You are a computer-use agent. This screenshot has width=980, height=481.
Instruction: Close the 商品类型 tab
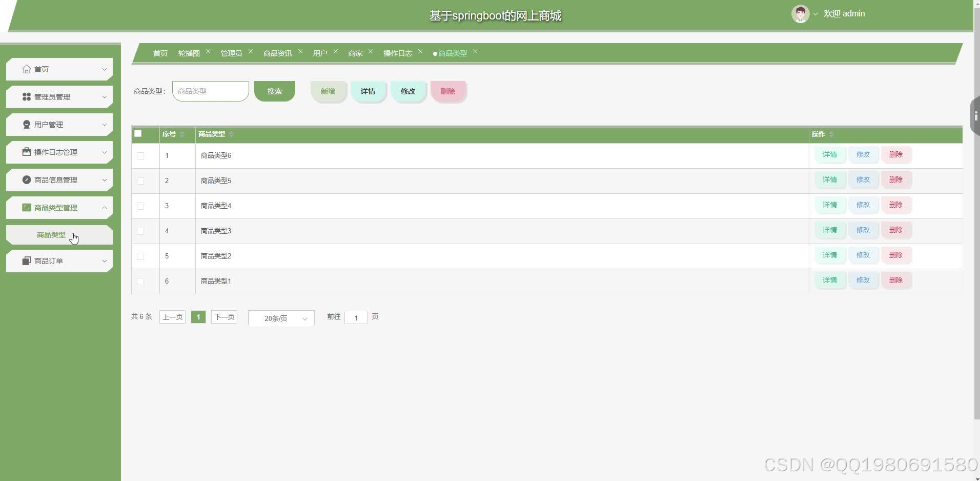pyautogui.click(x=475, y=51)
